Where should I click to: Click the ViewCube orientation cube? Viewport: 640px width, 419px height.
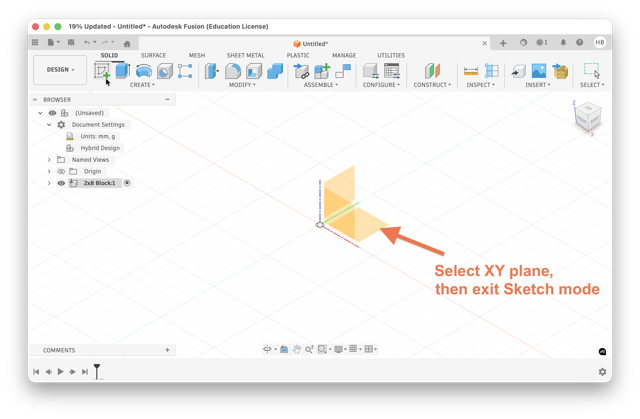[588, 118]
